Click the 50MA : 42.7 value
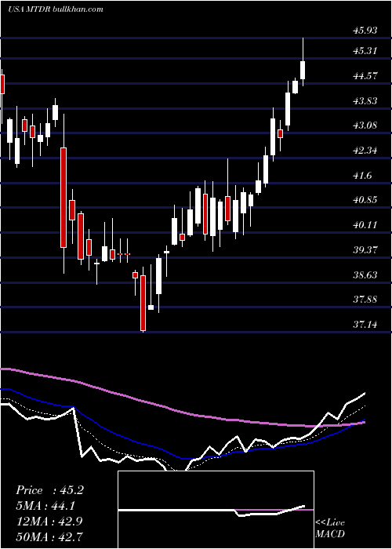 tap(49, 536)
